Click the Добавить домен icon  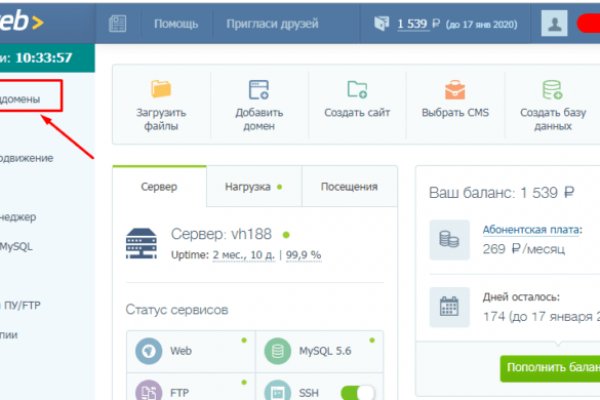coord(259,90)
